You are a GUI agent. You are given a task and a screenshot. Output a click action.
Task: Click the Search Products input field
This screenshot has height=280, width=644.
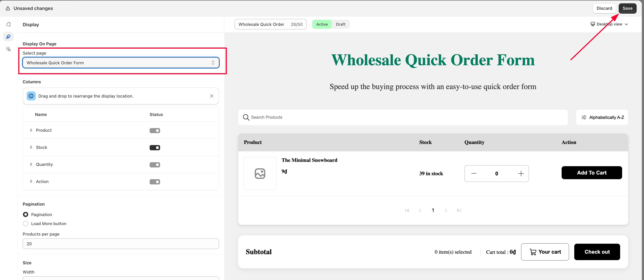click(x=403, y=117)
